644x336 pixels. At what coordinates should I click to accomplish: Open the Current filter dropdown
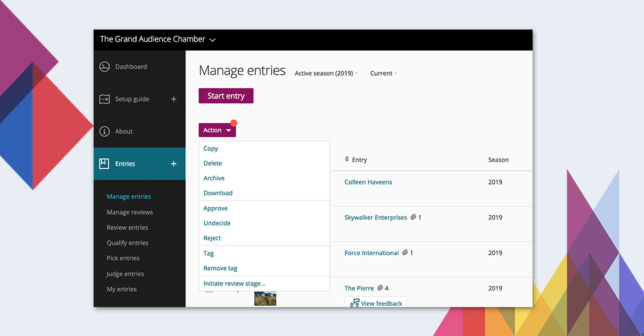pos(384,73)
